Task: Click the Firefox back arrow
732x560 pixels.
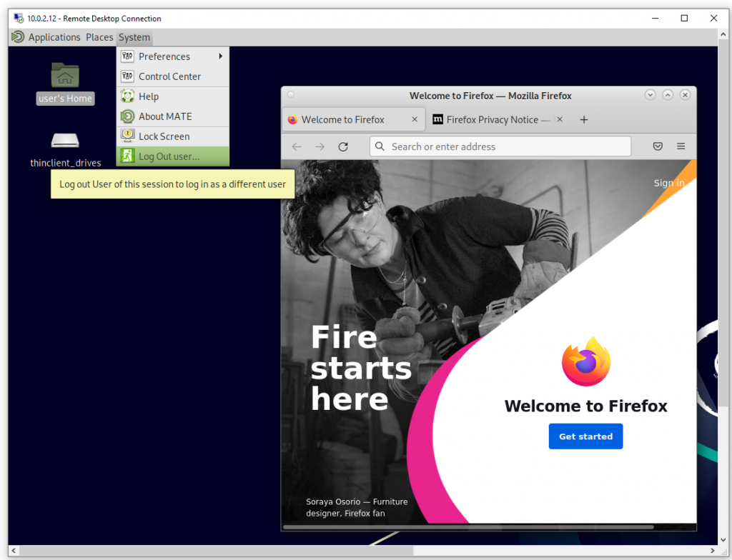Action: (x=297, y=147)
